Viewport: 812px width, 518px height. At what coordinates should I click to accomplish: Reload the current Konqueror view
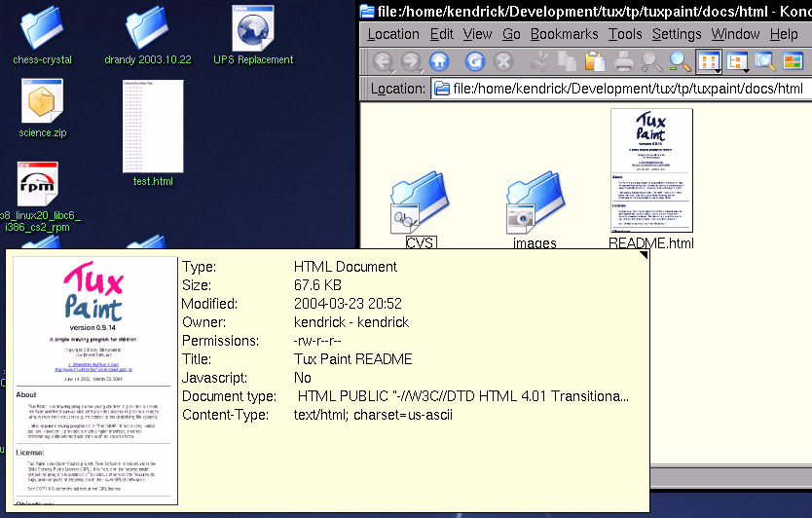coord(474,61)
